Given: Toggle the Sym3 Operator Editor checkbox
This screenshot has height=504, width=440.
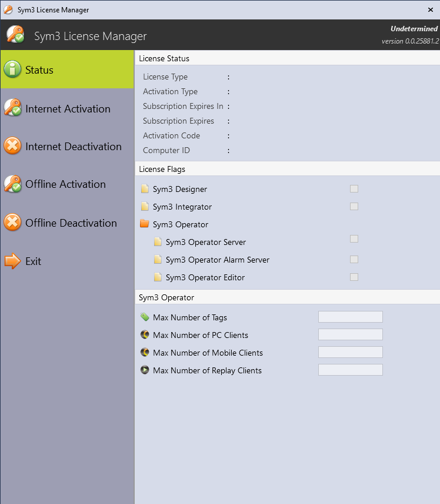Looking at the screenshot, I should [354, 277].
